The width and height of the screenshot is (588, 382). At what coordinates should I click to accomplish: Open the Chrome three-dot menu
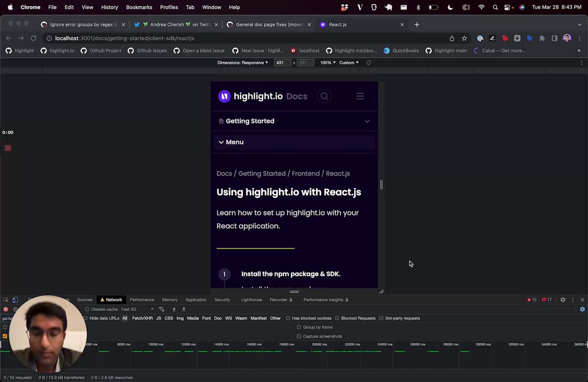579,38
